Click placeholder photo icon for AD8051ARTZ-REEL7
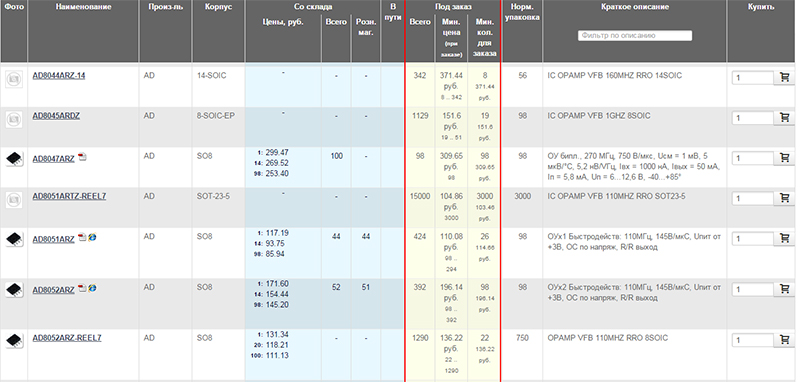This screenshot has height=382, width=800. tap(14, 199)
